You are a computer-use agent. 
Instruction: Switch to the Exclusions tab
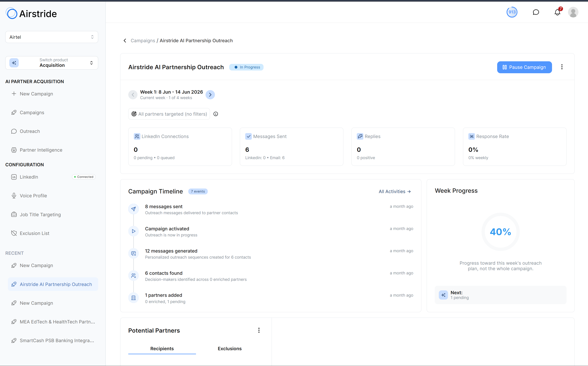[x=230, y=349]
